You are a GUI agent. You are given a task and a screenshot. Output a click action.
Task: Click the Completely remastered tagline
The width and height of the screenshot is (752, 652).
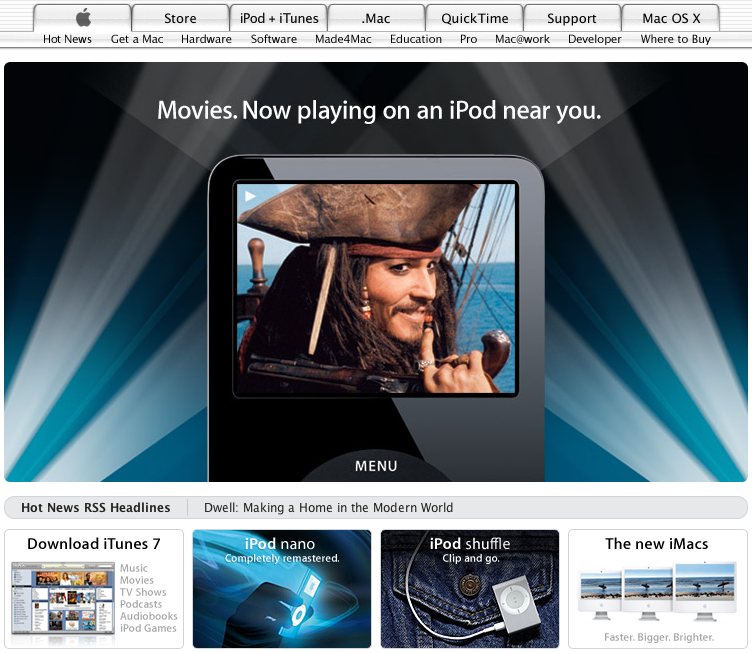tap(282, 558)
